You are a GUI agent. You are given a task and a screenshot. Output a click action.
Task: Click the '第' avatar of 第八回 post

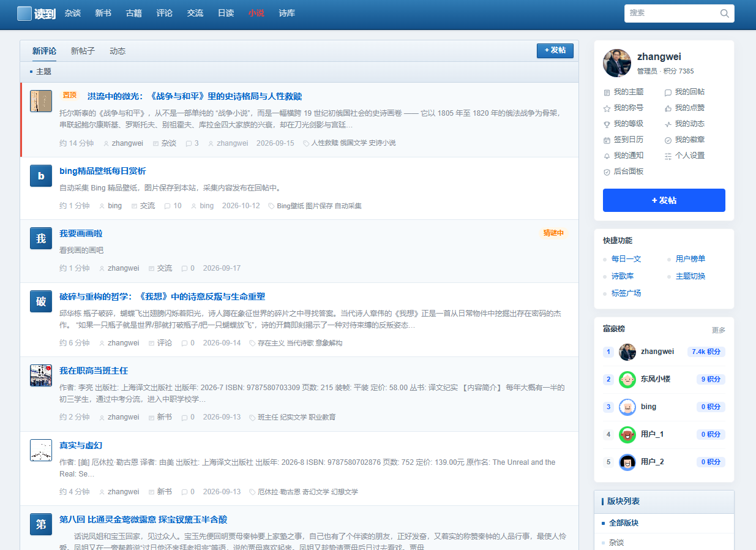(x=41, y=524)
